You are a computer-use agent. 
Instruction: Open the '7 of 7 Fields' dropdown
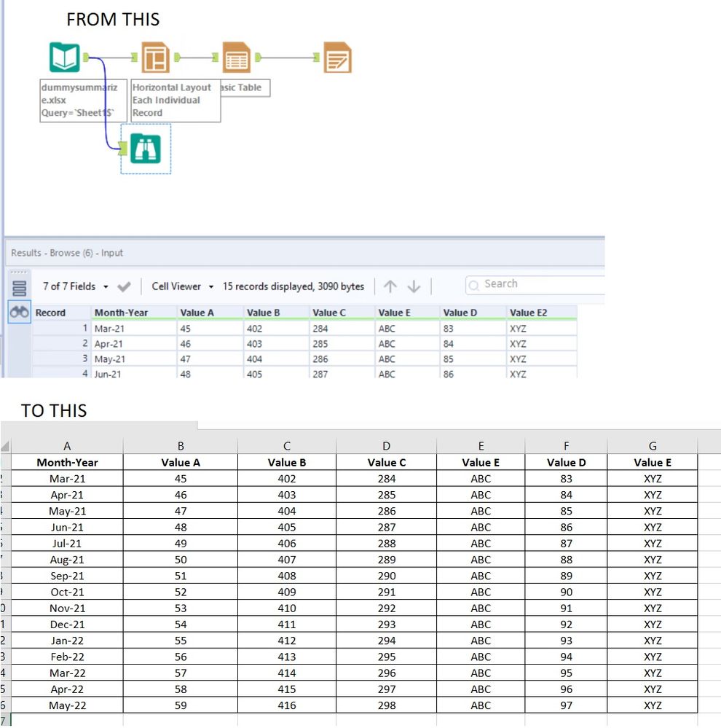tap(75, 286)
